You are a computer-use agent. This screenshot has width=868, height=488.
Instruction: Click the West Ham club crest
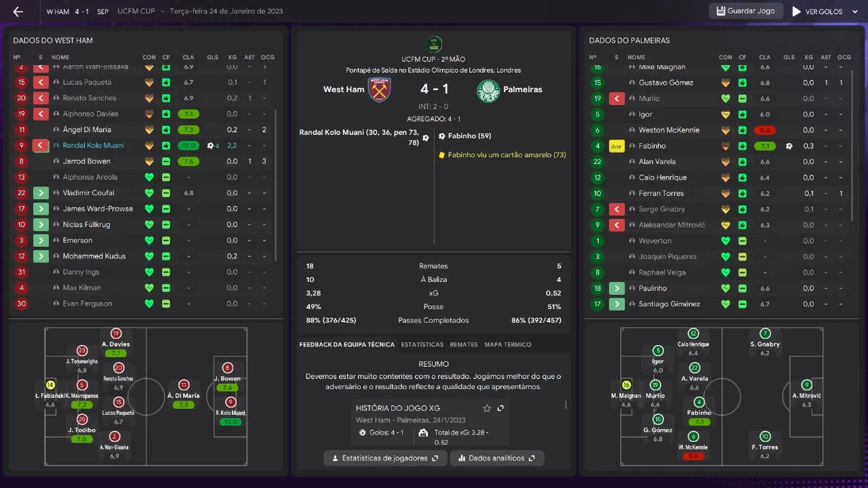click(x=379, y=89)
